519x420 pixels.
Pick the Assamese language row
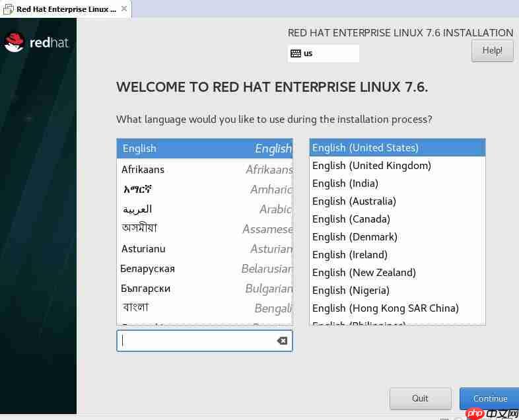point(205,228)
